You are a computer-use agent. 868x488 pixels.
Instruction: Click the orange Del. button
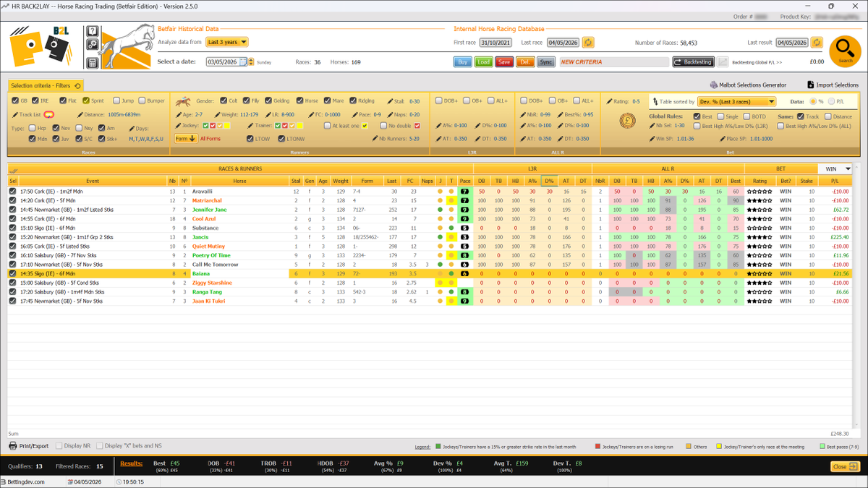(x=525, y=62)
